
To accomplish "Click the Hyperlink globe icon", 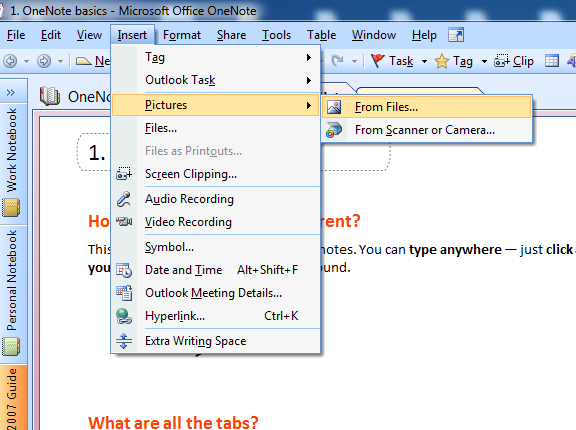I will point(124,316).
